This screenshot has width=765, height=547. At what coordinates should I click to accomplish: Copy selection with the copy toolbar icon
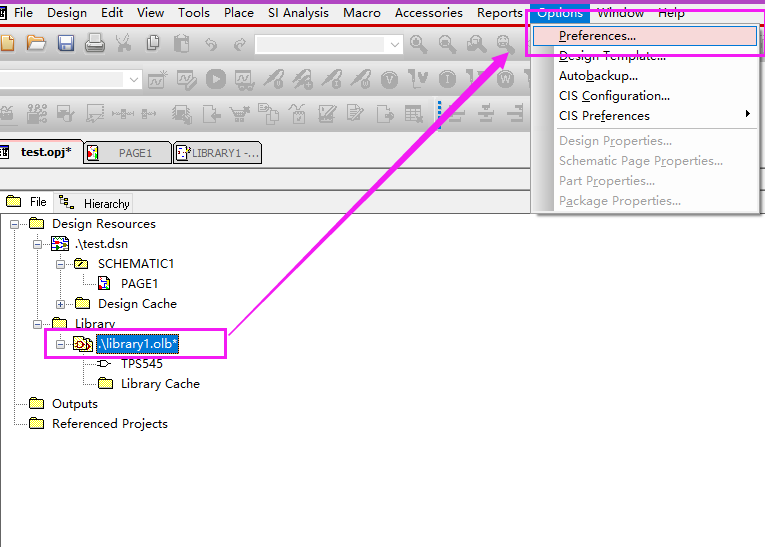tap(153, 43)
